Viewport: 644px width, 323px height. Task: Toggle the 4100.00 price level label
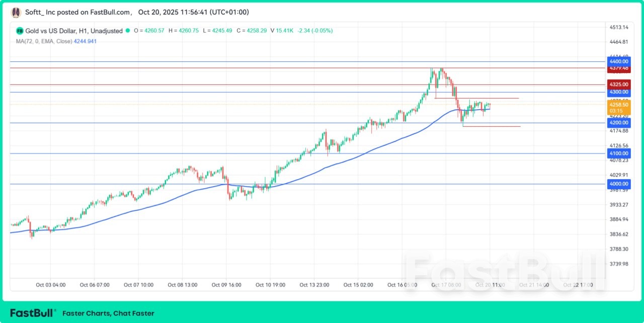point(618,153)
